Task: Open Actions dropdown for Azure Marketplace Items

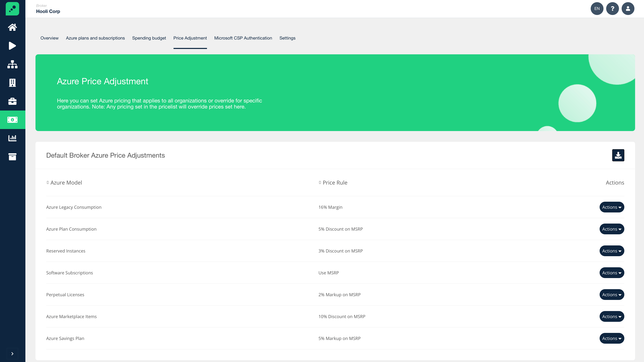Action: pyautogui.click(x=612, y=316)
